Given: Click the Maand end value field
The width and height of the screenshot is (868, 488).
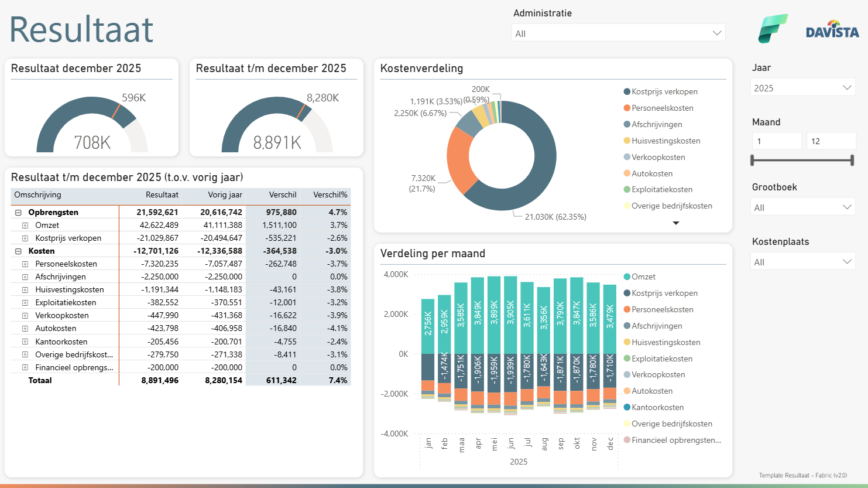Looking at the screenshot, I should point(830,141).
